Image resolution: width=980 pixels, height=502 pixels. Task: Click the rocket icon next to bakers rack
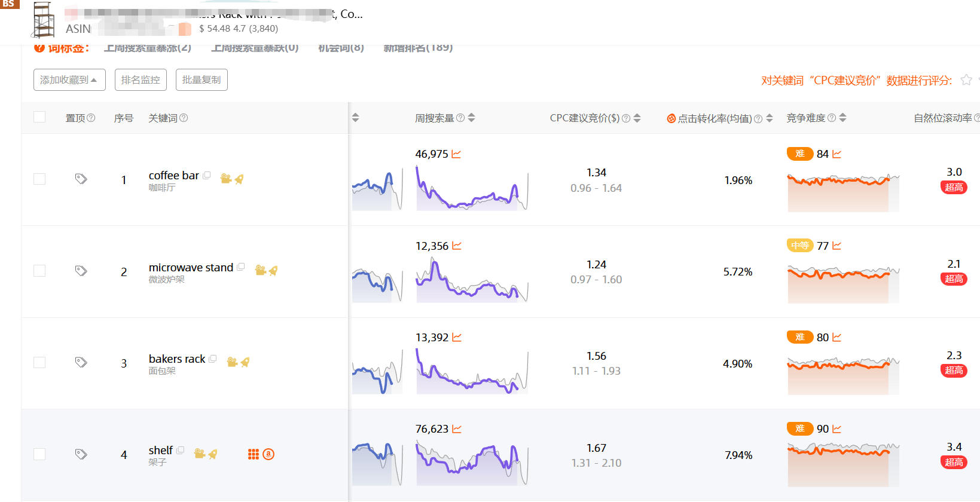[245, 362]
